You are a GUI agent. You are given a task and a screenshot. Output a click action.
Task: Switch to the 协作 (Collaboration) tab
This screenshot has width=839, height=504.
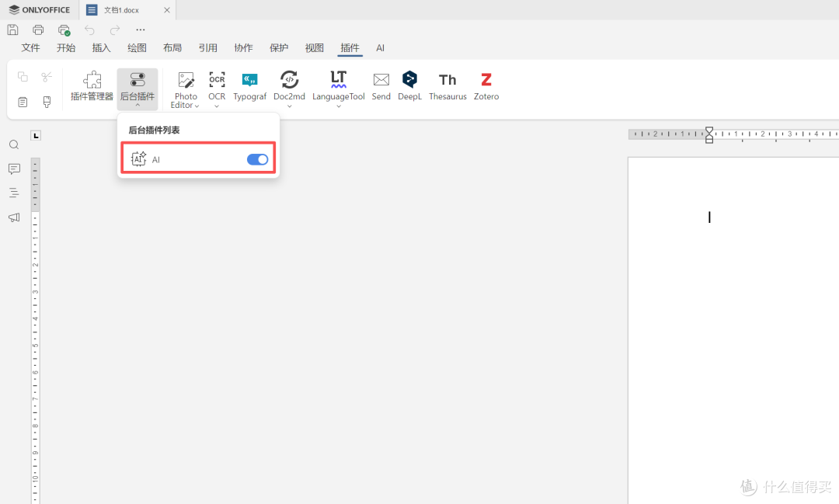point(243,48)
